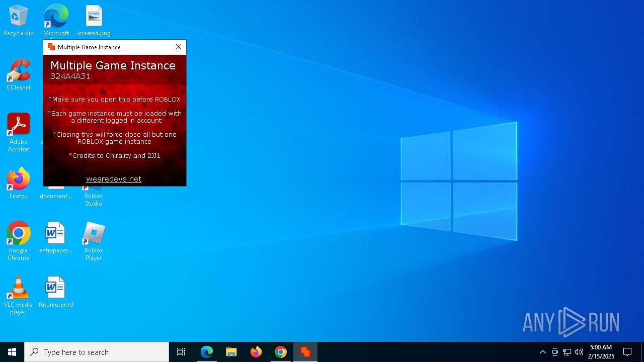The height and width of the screenshot is (362, 644).
Task: Select the Firefox desktop shortcut
Action: pos(19,184)
